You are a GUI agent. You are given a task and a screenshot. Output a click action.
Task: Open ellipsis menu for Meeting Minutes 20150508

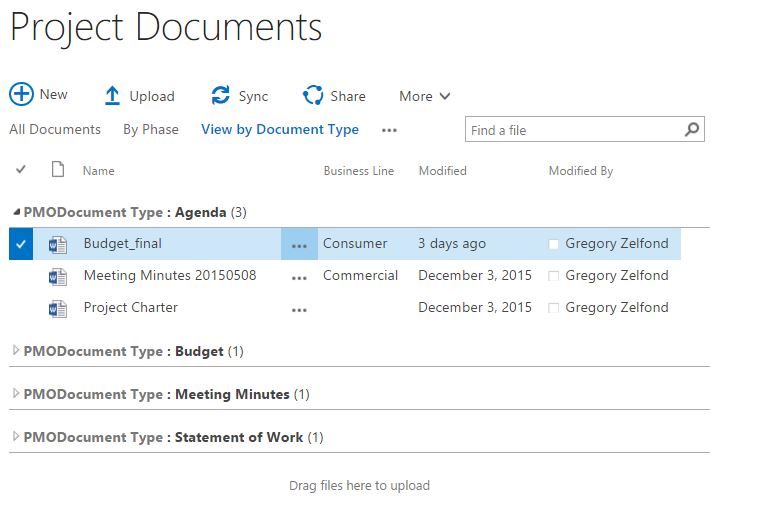click(299, 278)
